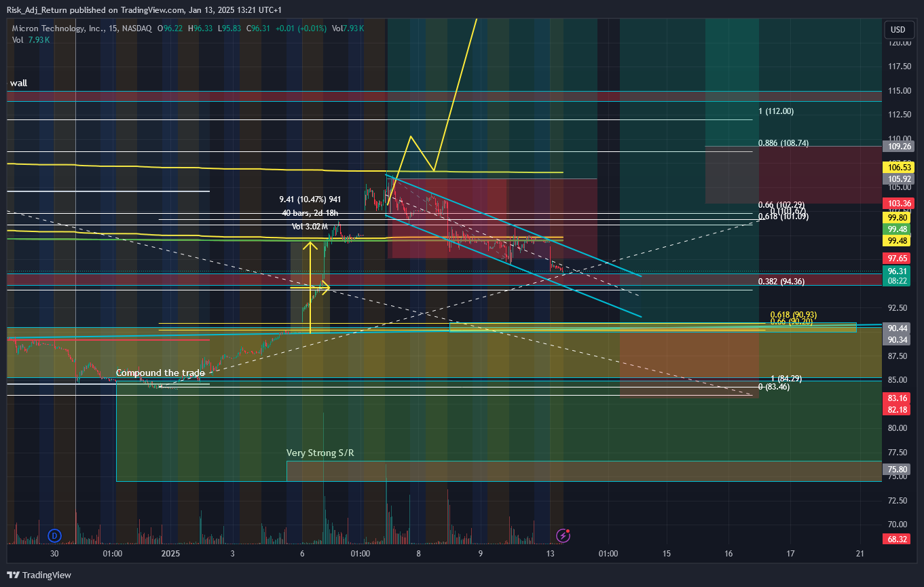Click the 'Vol 7.93 K' indicator legend
The image size is (924, 587).
pyautogui.click(x=31, y=40)
